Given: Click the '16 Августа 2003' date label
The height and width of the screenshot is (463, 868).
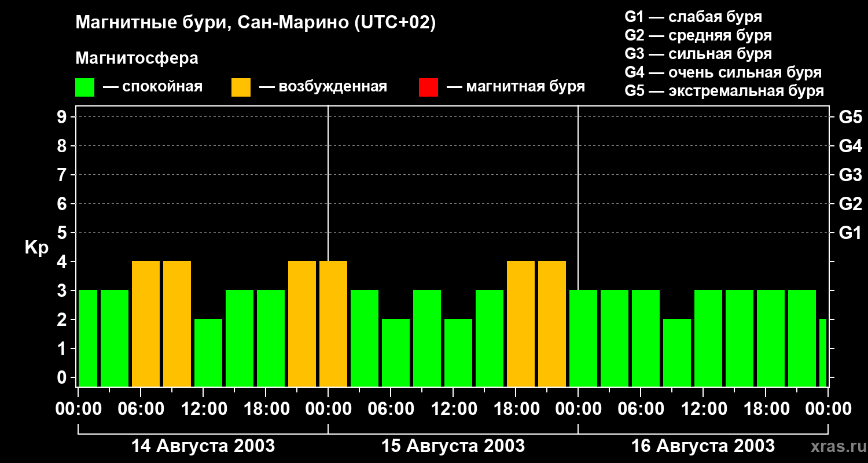Looking at the screenshot, I should (703, 446).
